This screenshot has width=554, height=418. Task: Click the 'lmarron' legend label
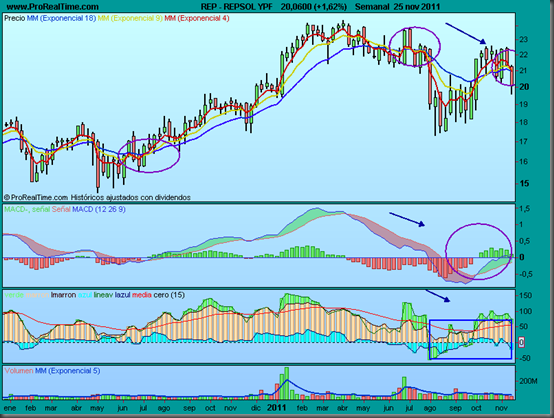click(63, 295)
